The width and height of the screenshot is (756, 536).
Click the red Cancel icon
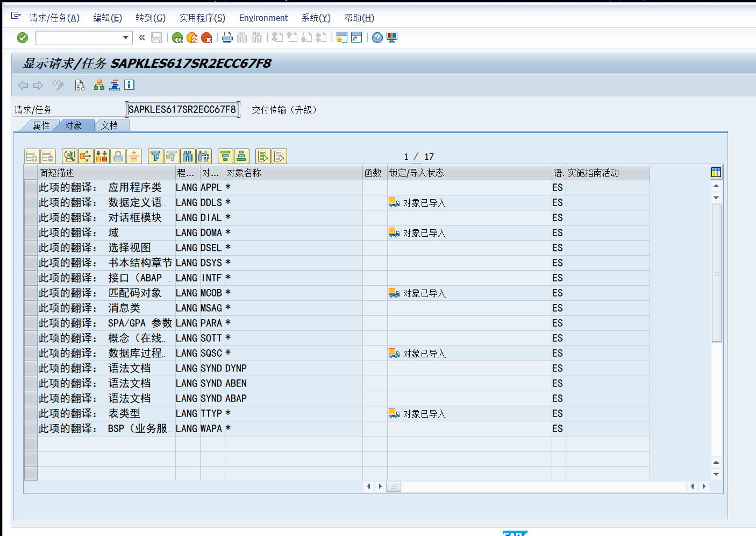click(206, 38)
